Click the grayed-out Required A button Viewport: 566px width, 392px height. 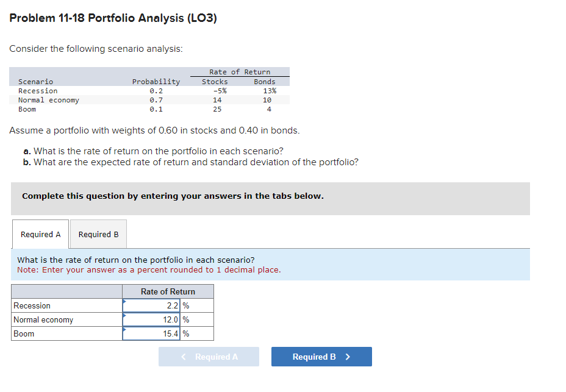209,357
